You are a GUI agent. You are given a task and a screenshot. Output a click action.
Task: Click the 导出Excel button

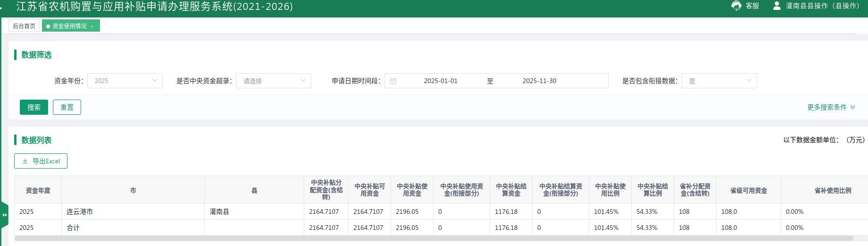coord(41,161)
